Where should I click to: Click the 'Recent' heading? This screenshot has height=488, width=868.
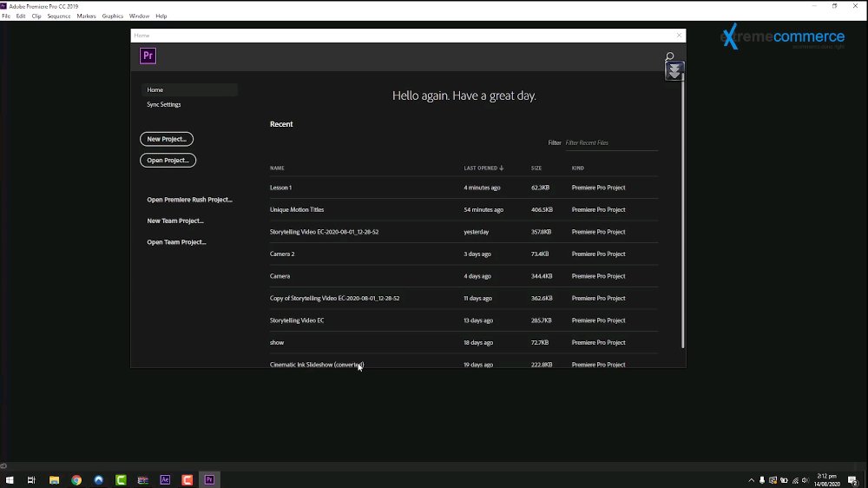[x=281, y=124]
